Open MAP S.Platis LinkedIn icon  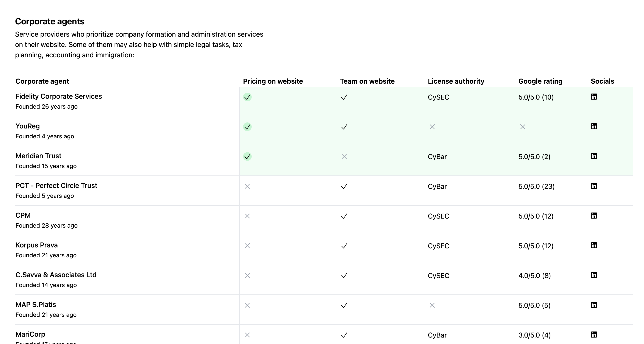pyautogui.click(x=594, y=305)
